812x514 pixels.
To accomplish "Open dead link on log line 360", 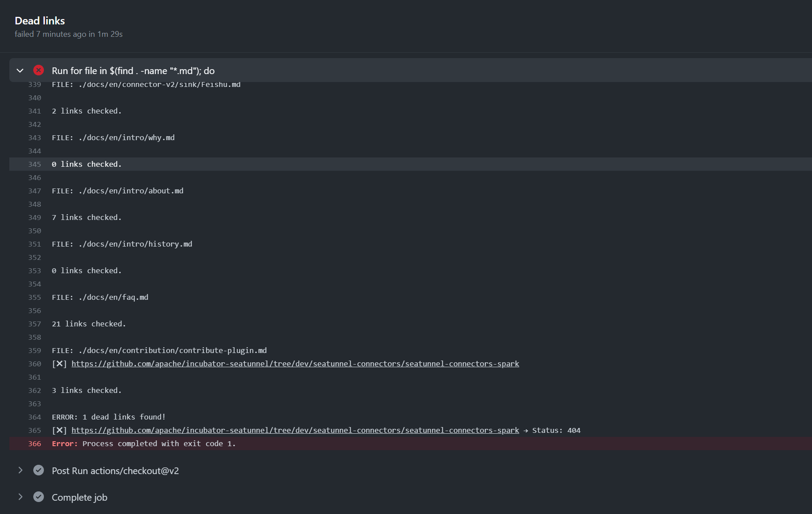I will pos(295,364).
